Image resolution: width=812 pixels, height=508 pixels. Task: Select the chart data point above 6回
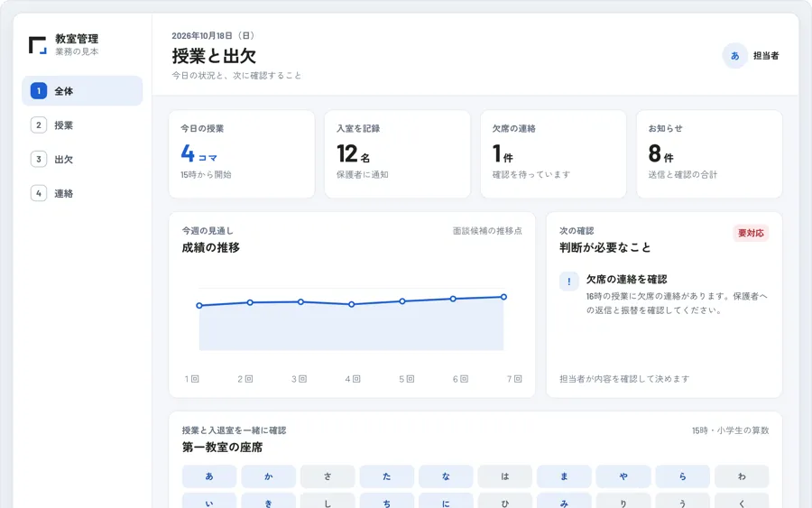click(453, 299)
